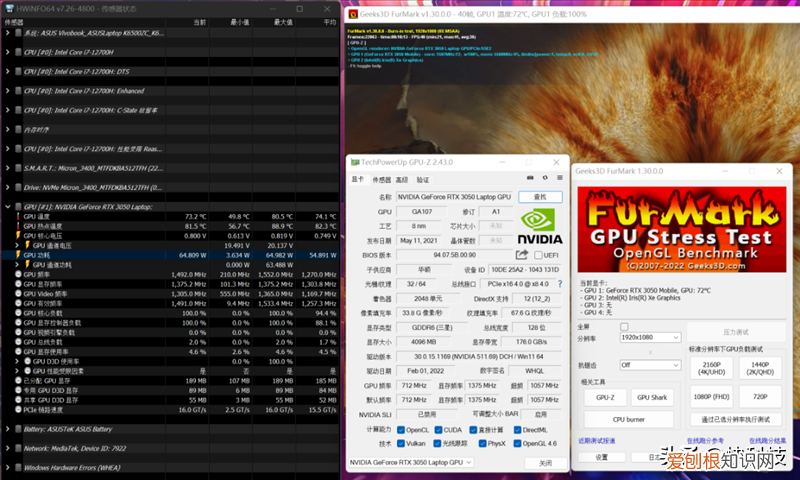Viewport: 800px width, 480px height.
Task: Click the bus interface question mark icon
Action: (558, 284)
